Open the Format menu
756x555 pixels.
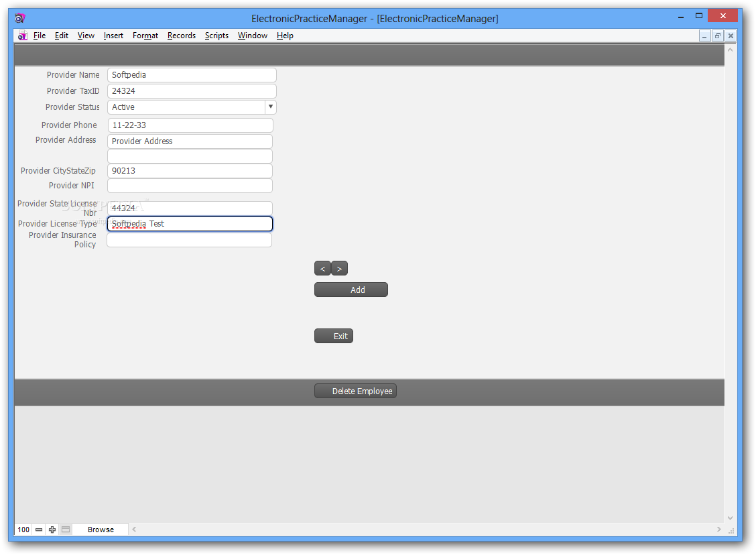[145, 36]
